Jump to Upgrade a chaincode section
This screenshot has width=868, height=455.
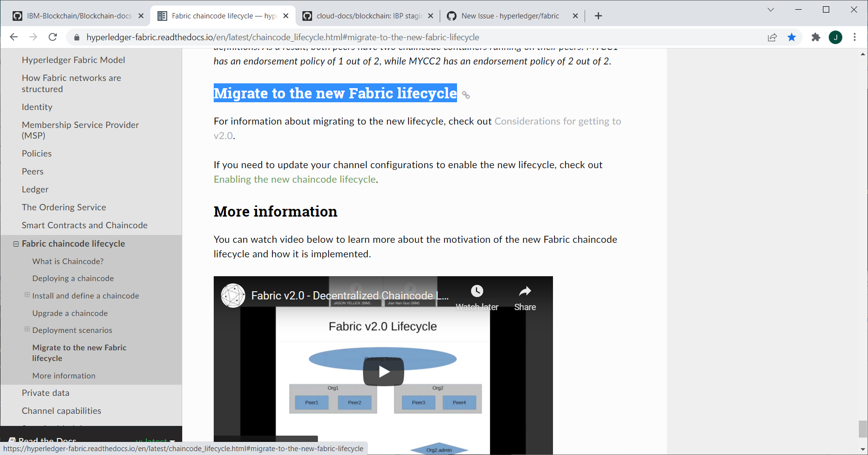coord(70,314)
